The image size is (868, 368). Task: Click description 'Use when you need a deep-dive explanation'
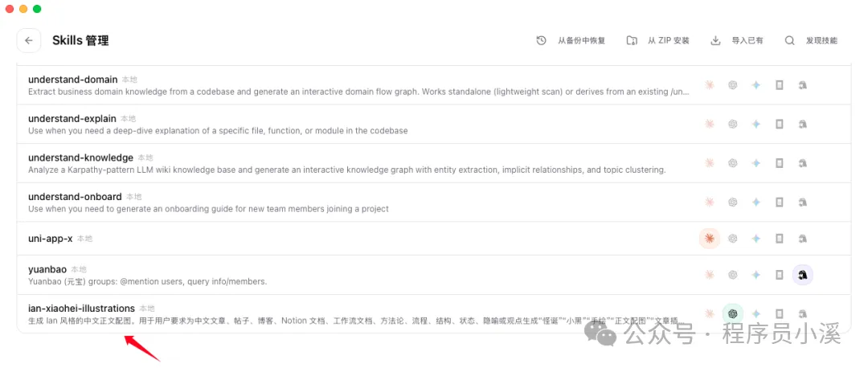(x=218, y=131)
